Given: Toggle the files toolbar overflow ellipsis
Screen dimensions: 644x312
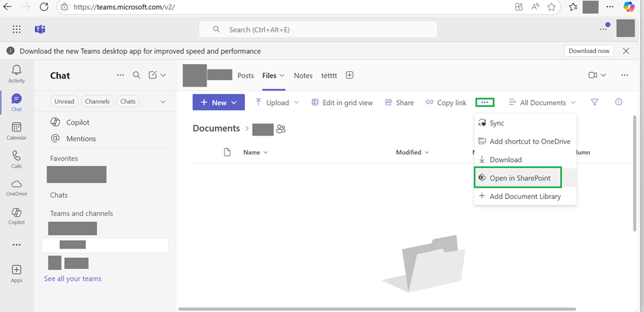Looking at the screenshot, I should [485, 102].
